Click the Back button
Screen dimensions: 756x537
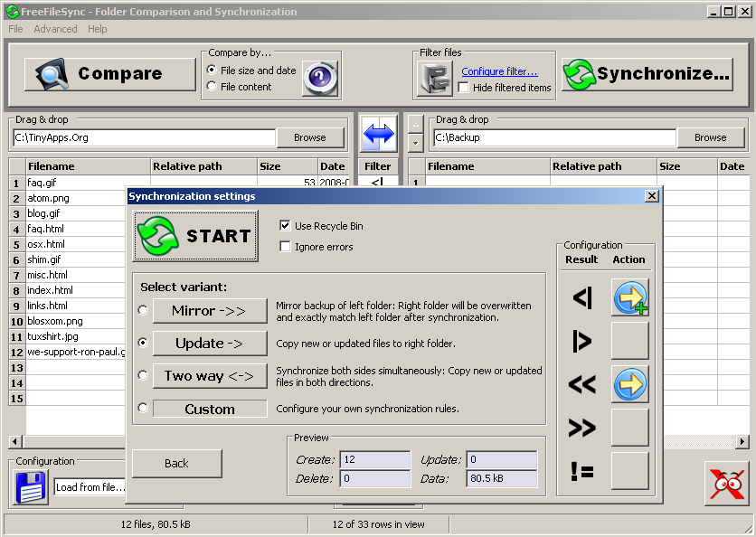(x=176, y=464)
